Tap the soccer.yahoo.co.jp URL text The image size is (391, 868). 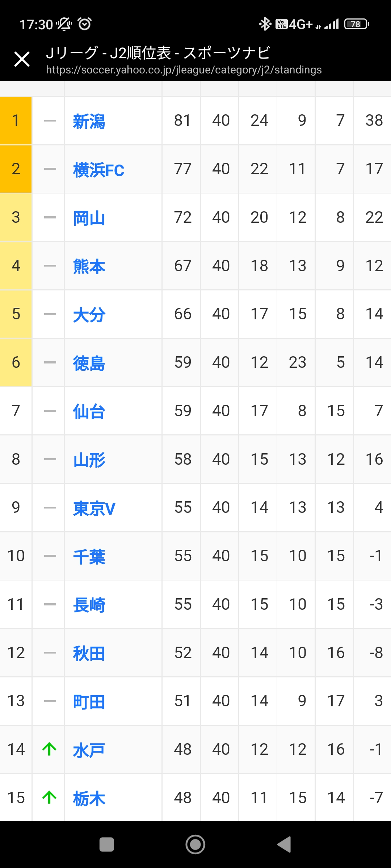[184, 70]
